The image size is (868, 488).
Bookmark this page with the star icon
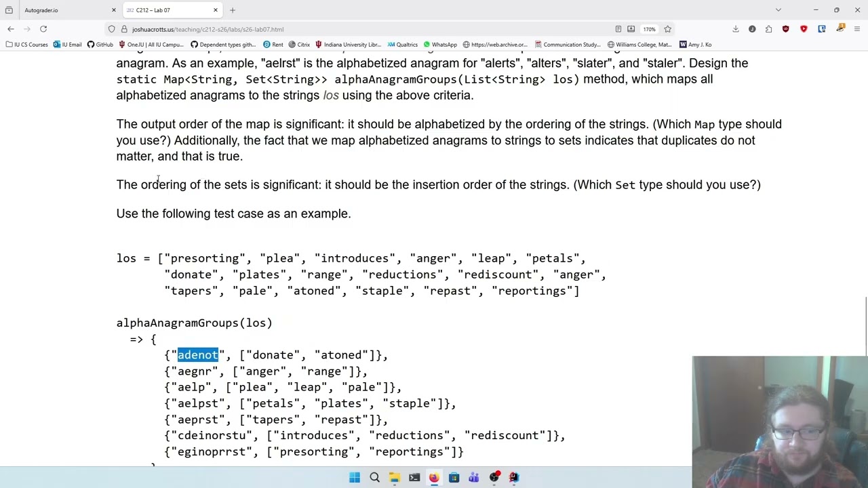[x=667, y=29]
